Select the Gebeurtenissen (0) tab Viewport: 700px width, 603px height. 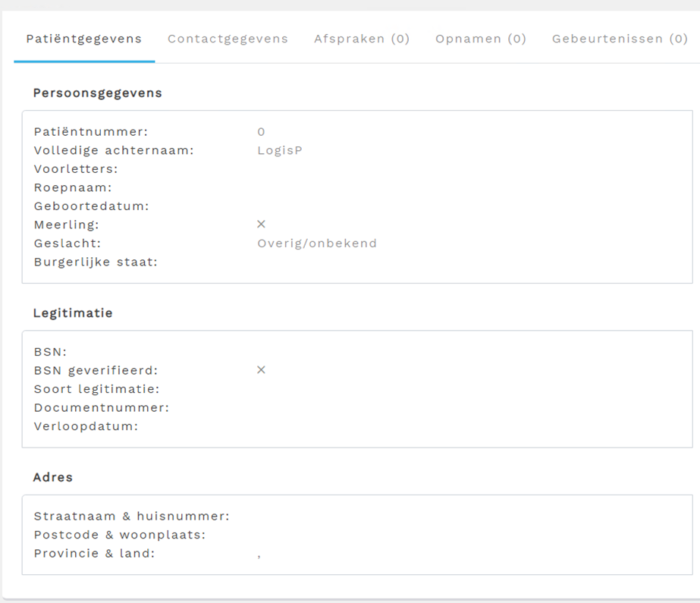tap(620, 39)
